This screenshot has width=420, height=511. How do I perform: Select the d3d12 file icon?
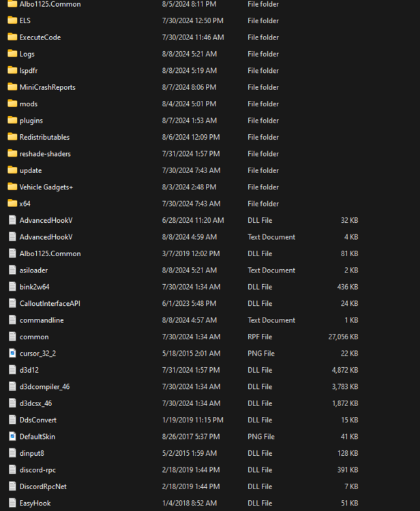[x=12, y=370]
